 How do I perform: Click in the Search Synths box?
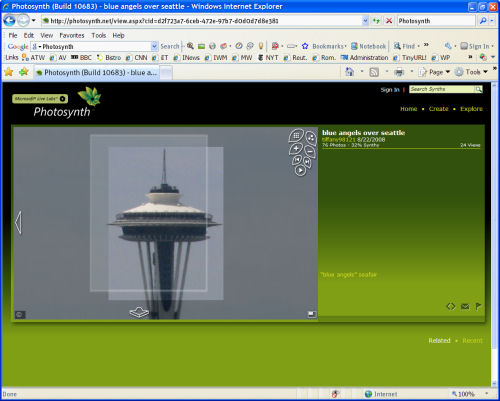pos(442,89)
